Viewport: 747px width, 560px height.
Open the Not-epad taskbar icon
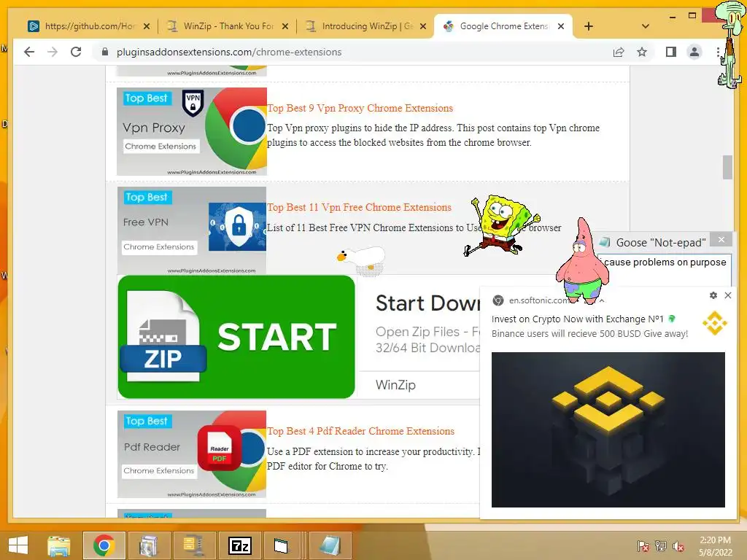330,545
